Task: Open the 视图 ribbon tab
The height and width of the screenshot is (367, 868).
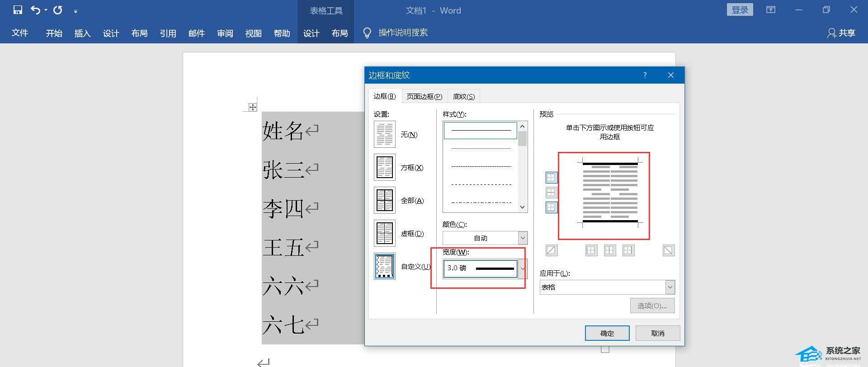Action: coord(253,33)
